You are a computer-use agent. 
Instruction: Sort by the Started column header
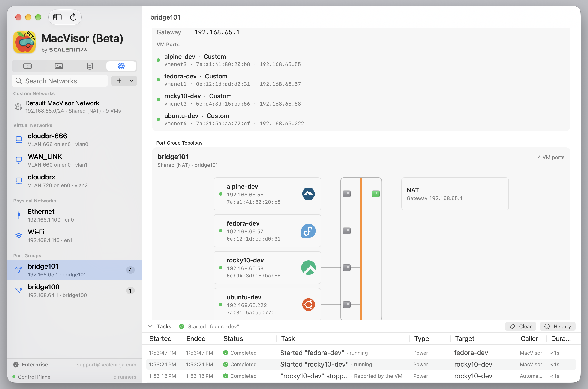160,339
